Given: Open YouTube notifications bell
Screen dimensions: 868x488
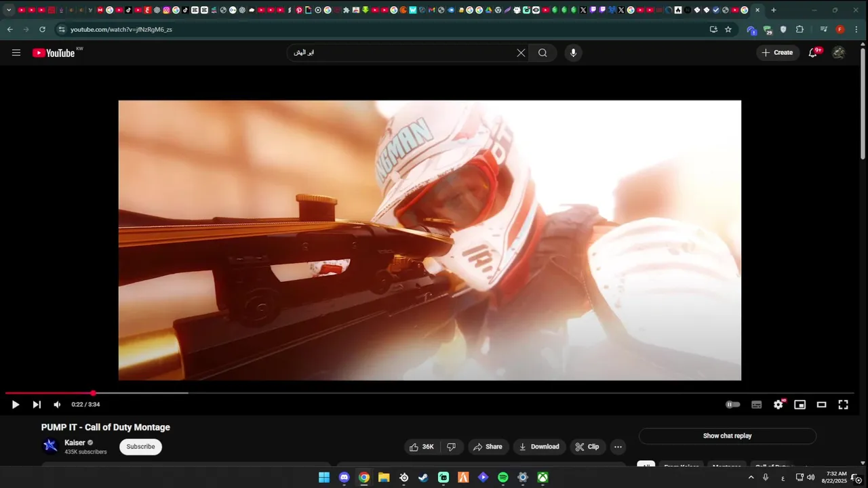Looking at the screenshot, I should pos(813,53).
